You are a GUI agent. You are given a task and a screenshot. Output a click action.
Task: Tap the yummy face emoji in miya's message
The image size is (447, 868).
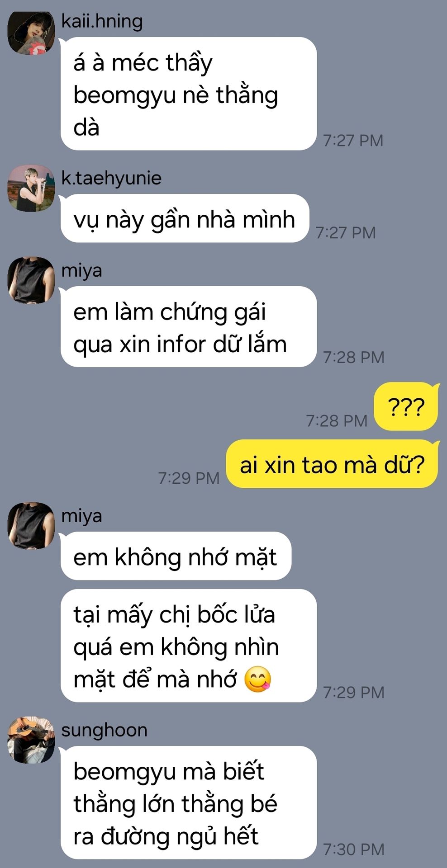[257, 679]
